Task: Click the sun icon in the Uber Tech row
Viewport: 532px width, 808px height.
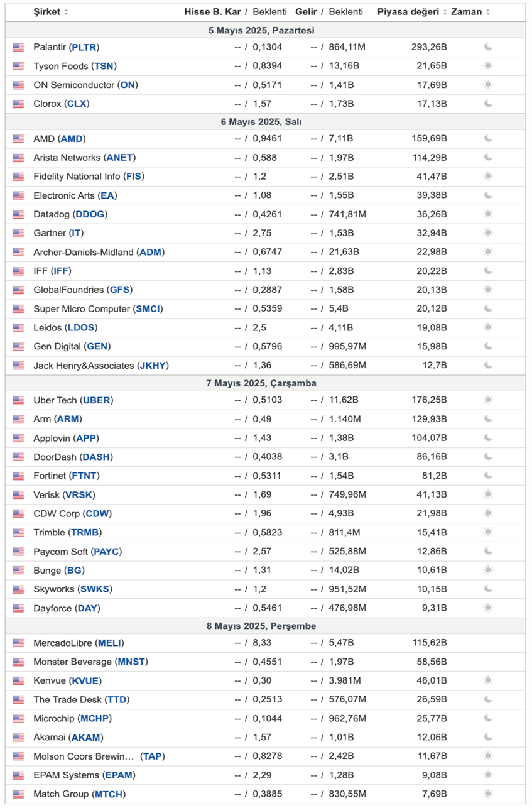Action: click(x=488, y=400)
